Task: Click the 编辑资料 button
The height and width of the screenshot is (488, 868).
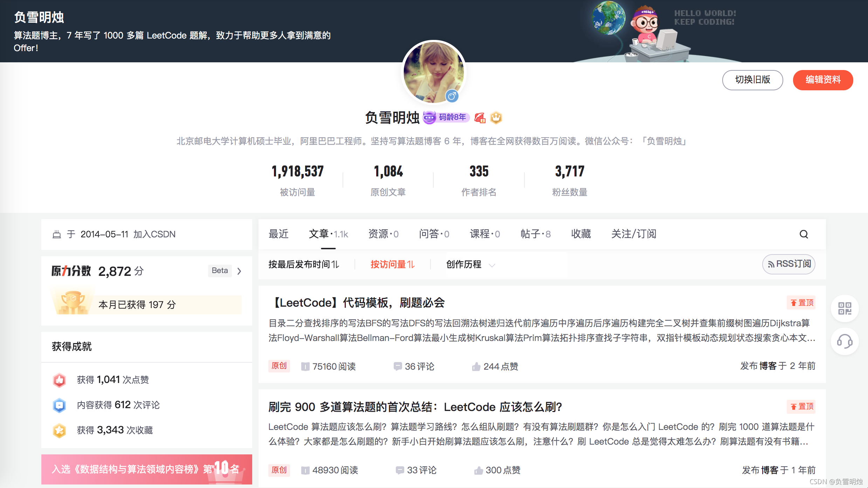Action: [x=822, y=80]
